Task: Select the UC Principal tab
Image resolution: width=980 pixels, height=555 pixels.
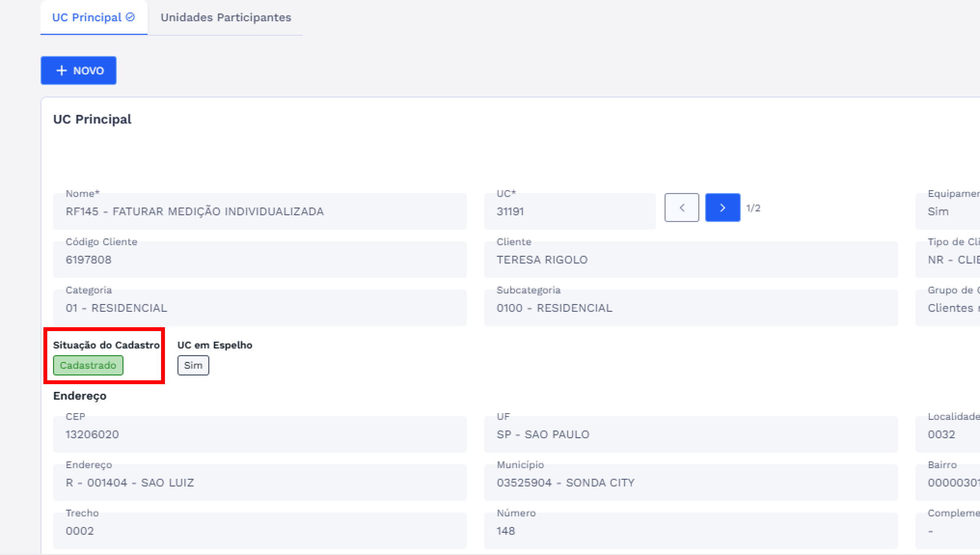Action: click(87, 17)
